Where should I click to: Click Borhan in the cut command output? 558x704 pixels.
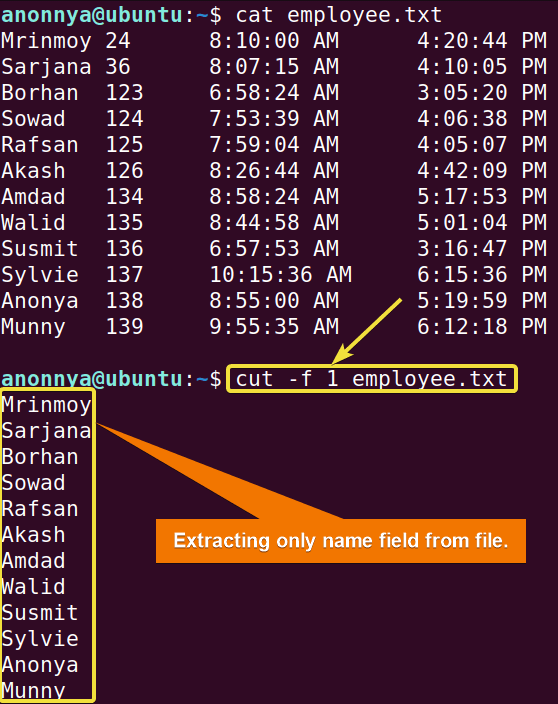tap(40, 458)
